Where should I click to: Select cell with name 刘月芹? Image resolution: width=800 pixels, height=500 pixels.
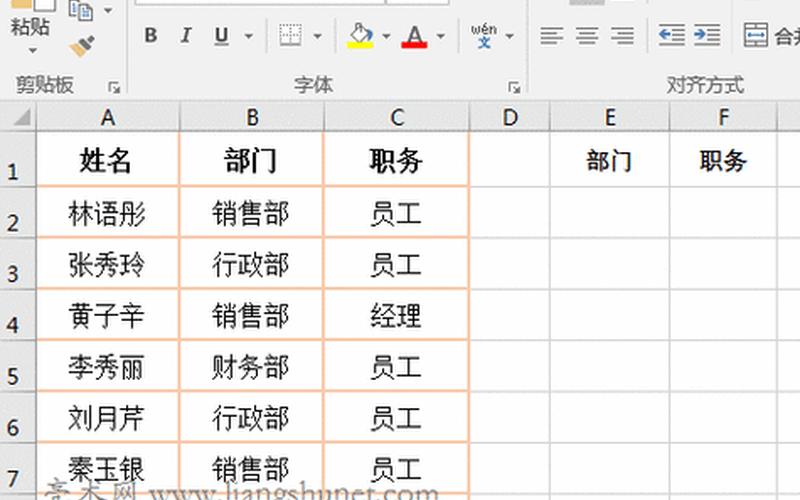(x=108, y=417)
